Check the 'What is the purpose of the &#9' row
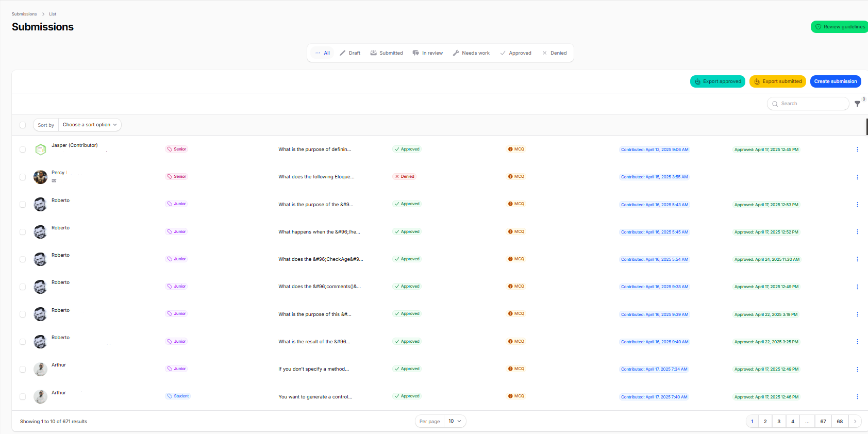 click(23, 205)
